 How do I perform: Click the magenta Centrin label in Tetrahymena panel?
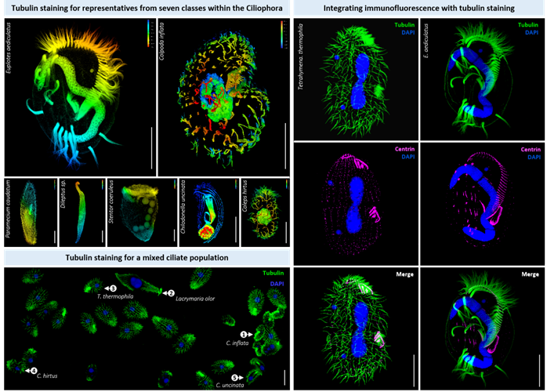[404, 148]
